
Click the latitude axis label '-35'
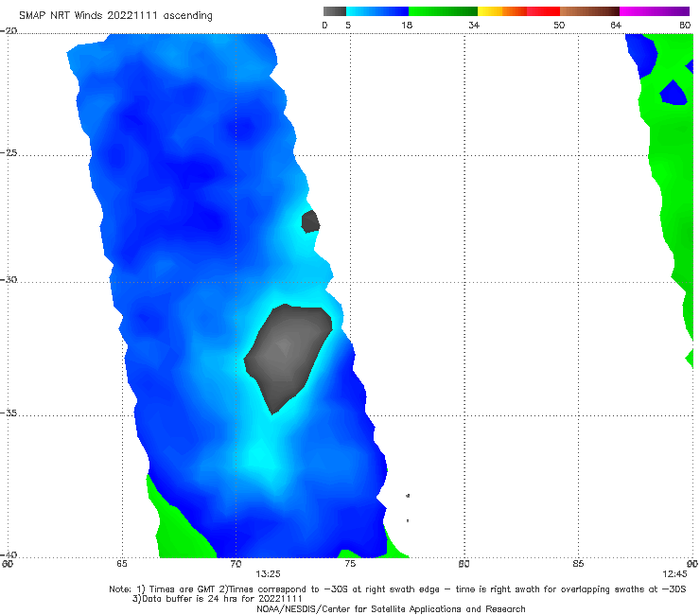click(x=9, y=413)
